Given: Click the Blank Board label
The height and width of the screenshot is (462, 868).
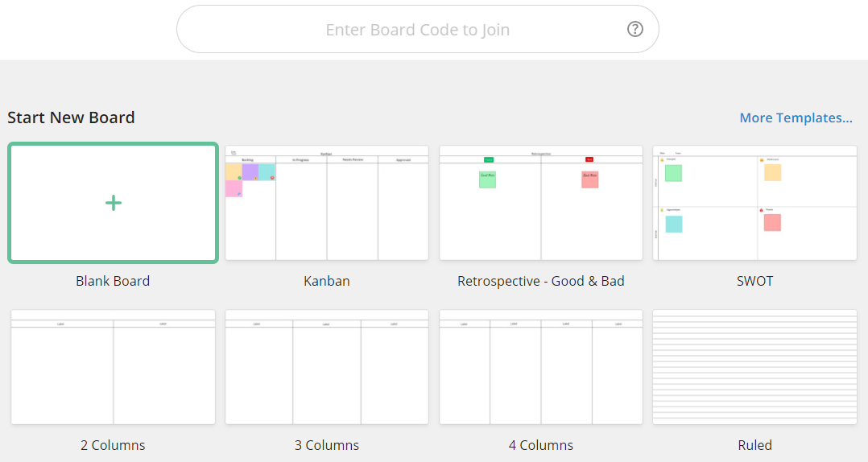Looking at the screenshot, I should (x=113, y=281).
